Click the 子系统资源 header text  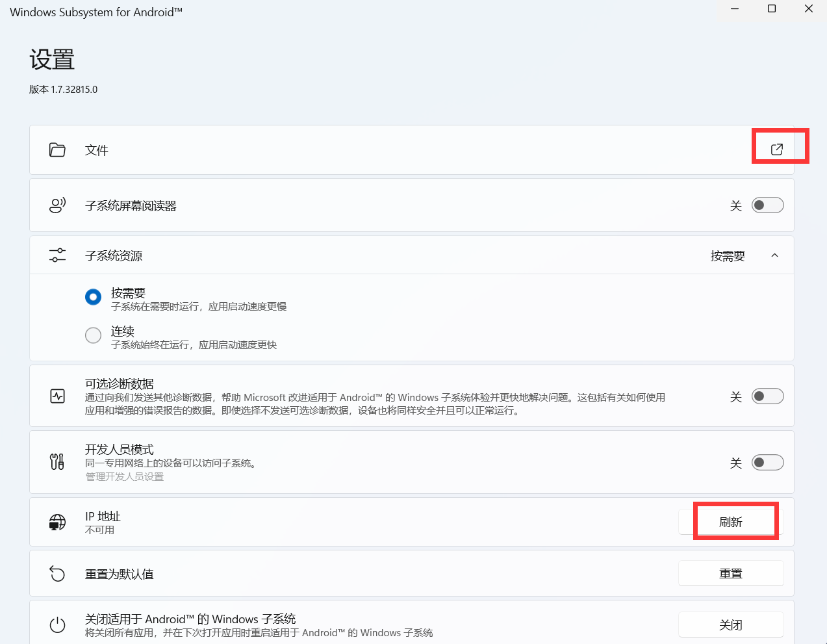pos(114,255)
